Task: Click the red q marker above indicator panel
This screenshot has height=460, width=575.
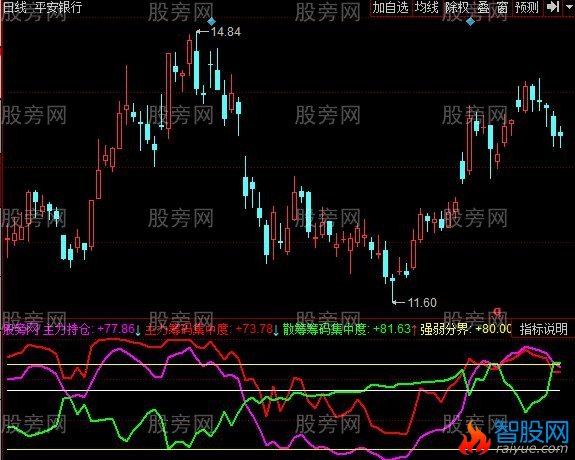Action: (497, 312)
